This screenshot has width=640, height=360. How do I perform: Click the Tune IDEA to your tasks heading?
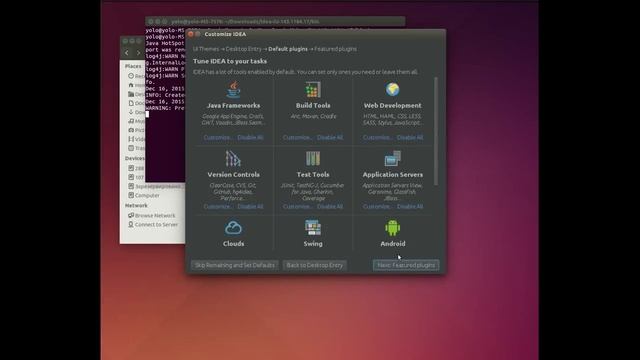click(230, 61)
